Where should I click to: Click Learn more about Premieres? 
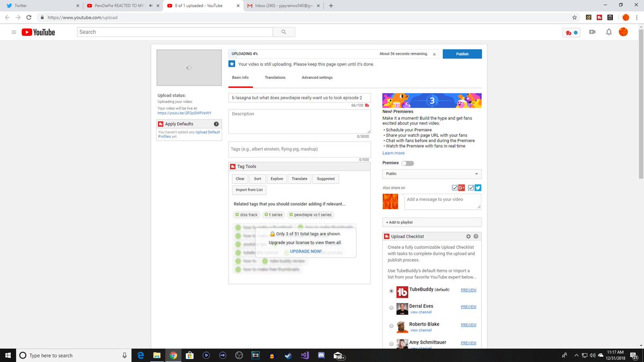coord(393,153)
